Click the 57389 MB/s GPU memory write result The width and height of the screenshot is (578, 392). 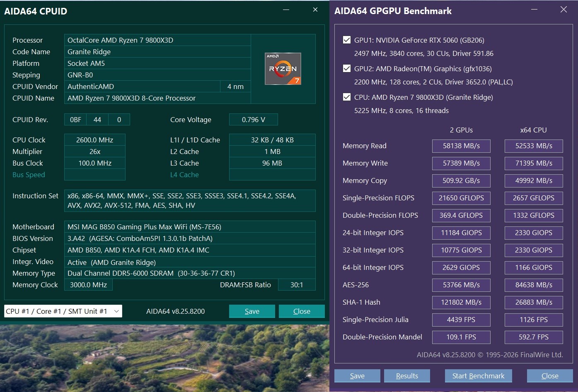(461, 163)
